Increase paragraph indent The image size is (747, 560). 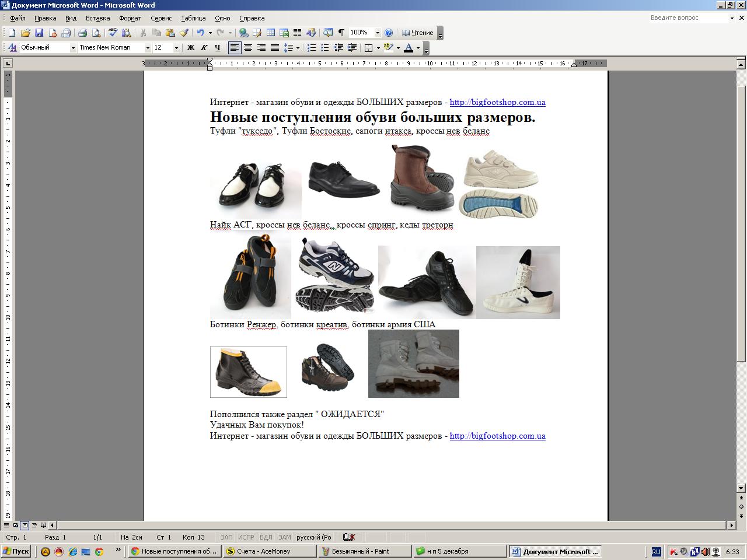click(x=352, y=48)
